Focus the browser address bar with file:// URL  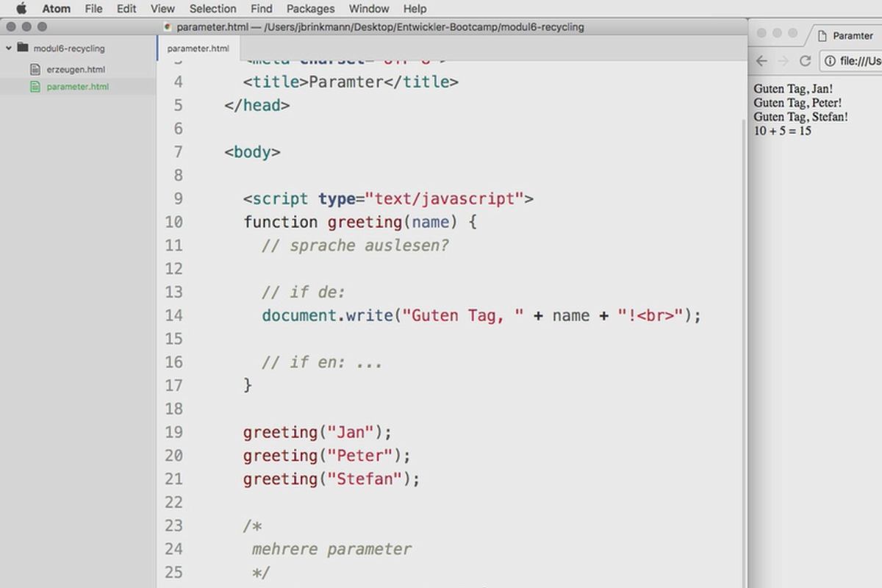pos(852,61)
